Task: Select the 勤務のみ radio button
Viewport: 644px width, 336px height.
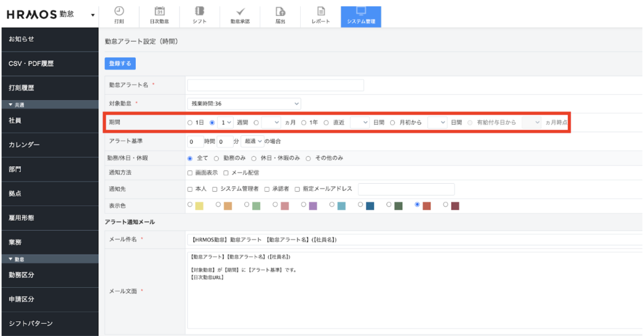Action: pos(217,158)
